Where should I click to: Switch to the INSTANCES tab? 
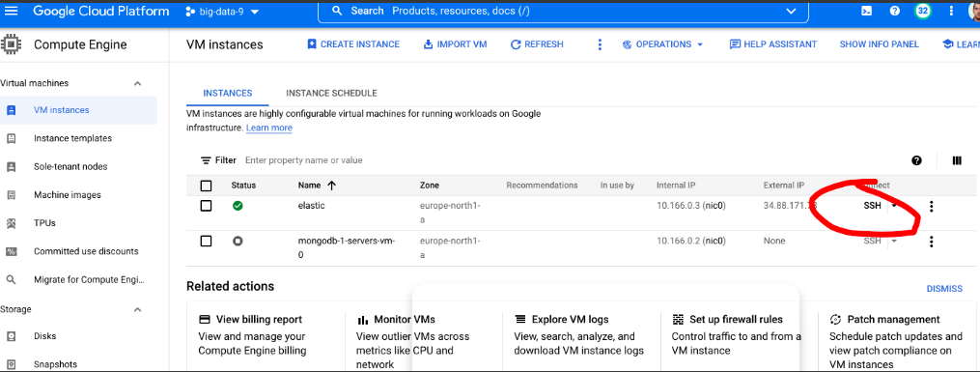[x=228, y=93]
